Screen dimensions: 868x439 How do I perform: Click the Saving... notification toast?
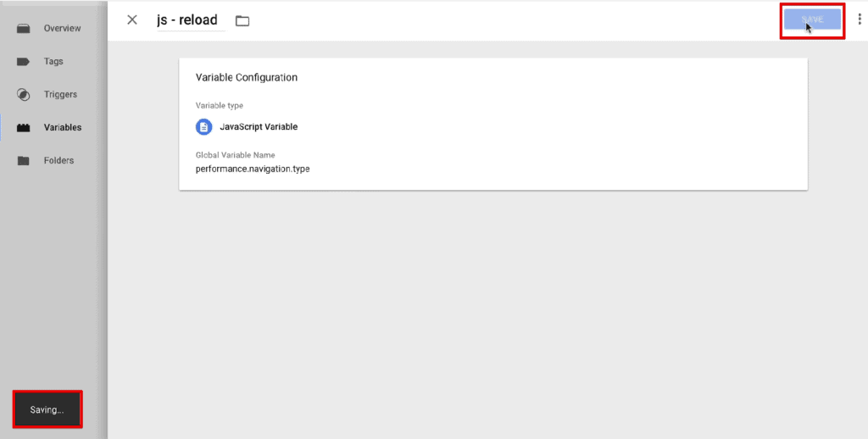(x=47, y=409)
